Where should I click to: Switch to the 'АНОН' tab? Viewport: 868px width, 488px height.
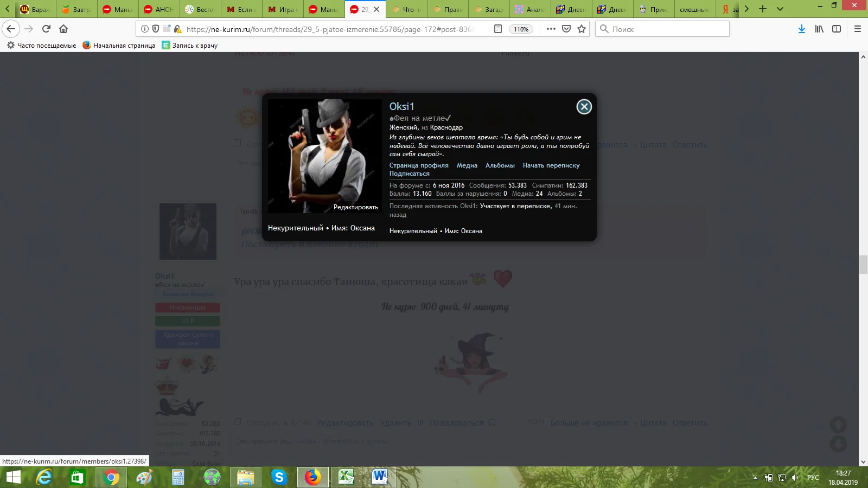(x=158, y=9)
